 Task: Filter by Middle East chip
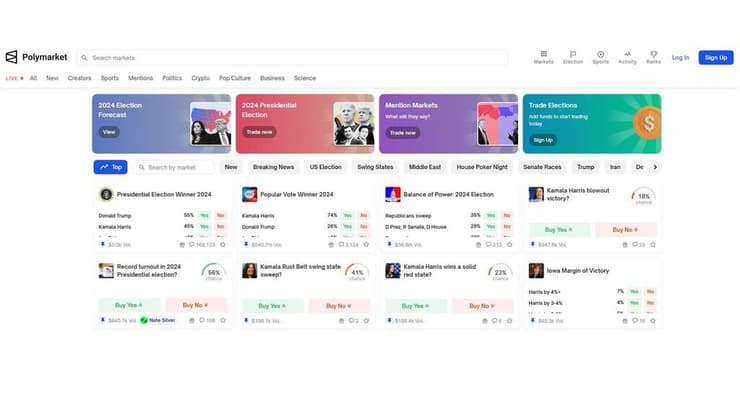425,167
